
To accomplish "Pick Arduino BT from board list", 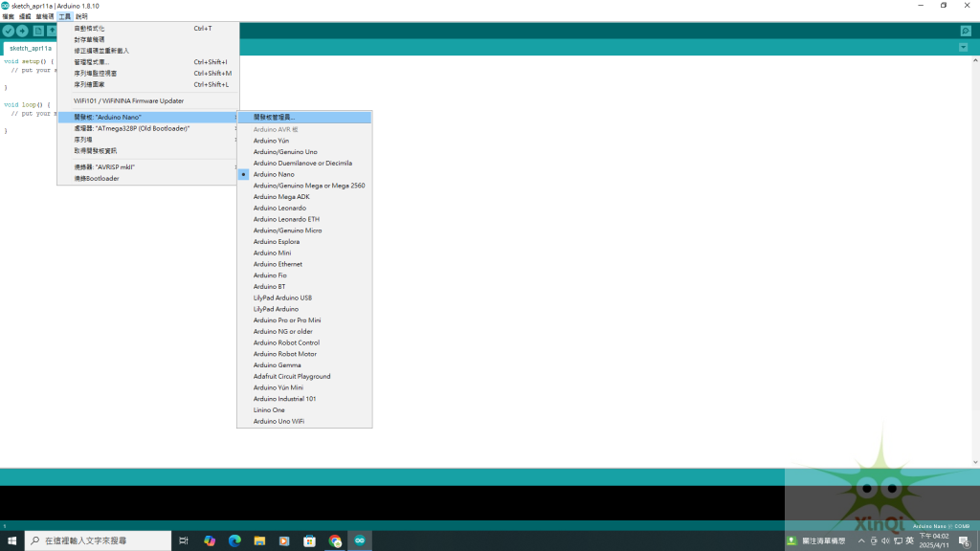I will click(x=304, y=287).
